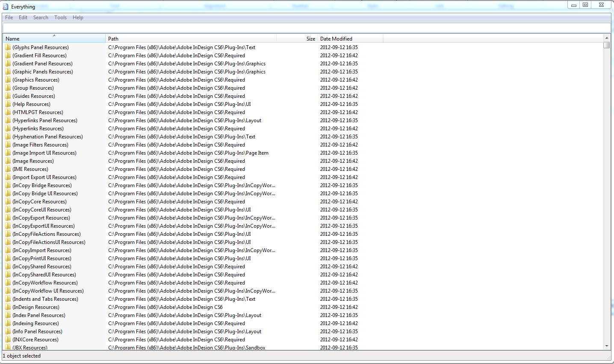Click folder icon of (Image Filters Resources)
The image size is (614, 364).
(x=8, y=145)
